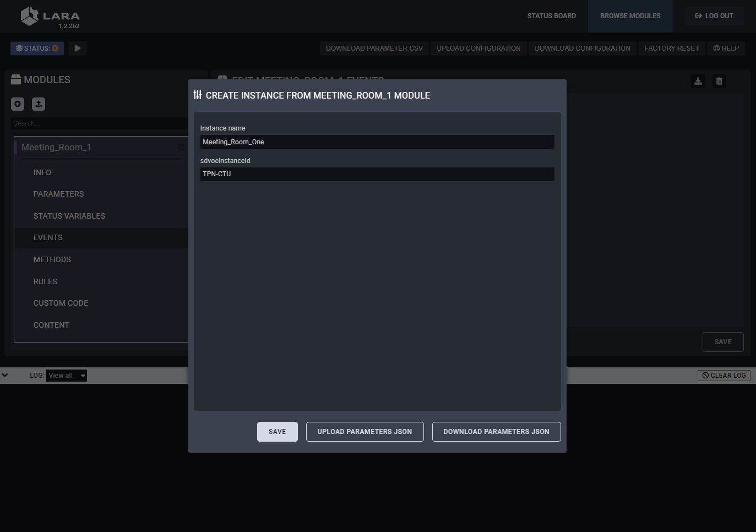This screenshot has width=756, height=532.
Task: Click the Status indicator badge
Action: coord(37,48)
